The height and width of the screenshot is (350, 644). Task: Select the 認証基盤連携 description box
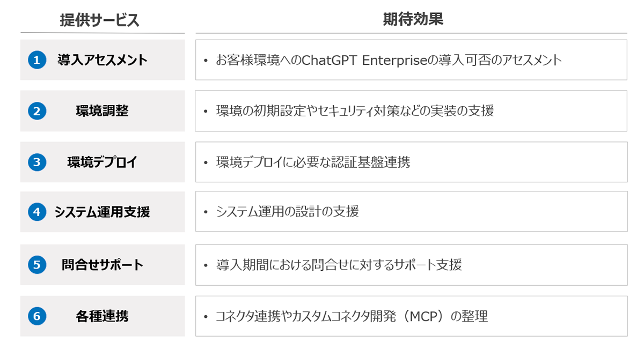[411, 162]
